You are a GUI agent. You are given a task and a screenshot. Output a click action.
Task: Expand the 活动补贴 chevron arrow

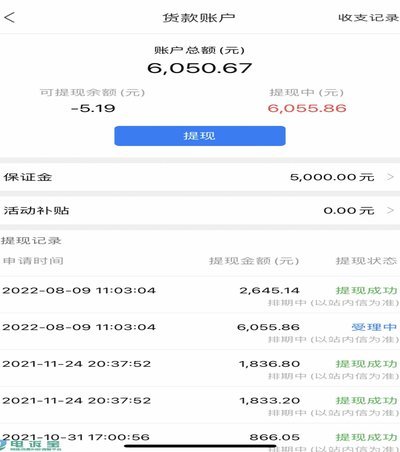tap(390, 210)
